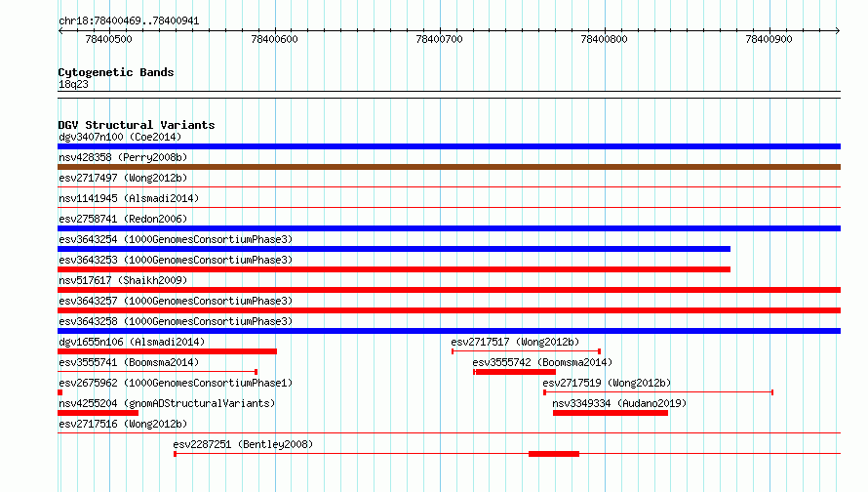The width and height of the screenshot is (868, 492).
Task: Click the red bar for esv3643257
Action: [449, 310]
